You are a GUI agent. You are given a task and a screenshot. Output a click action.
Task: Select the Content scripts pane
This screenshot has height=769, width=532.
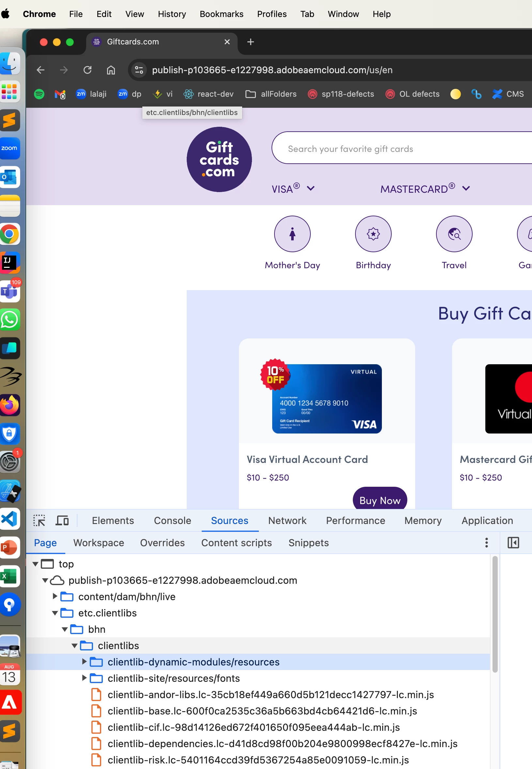point(236,543)
